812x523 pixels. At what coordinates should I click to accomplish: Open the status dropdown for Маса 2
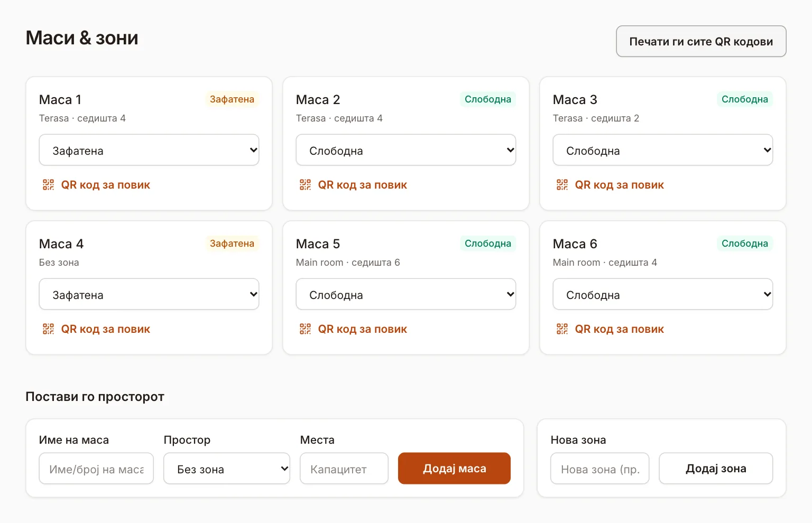pyautogui.click(x=406, y=150)
